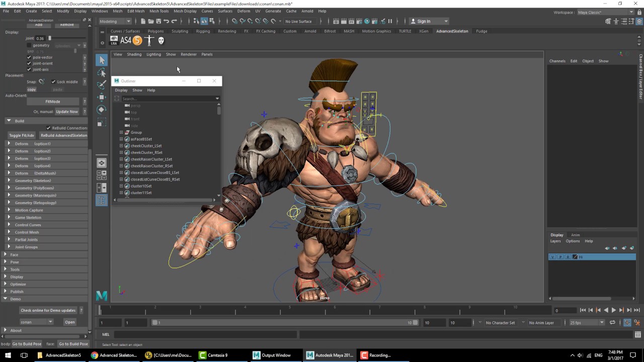Activate the Paint selection tool
This screenshot has width=644, height=362.
(102, 85)
